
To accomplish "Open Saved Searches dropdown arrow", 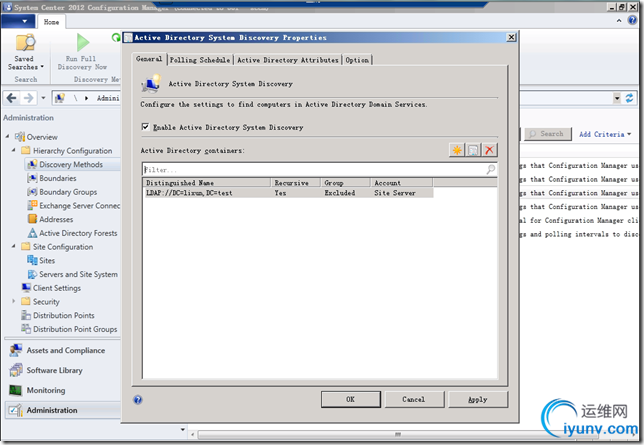I will 42,67.
